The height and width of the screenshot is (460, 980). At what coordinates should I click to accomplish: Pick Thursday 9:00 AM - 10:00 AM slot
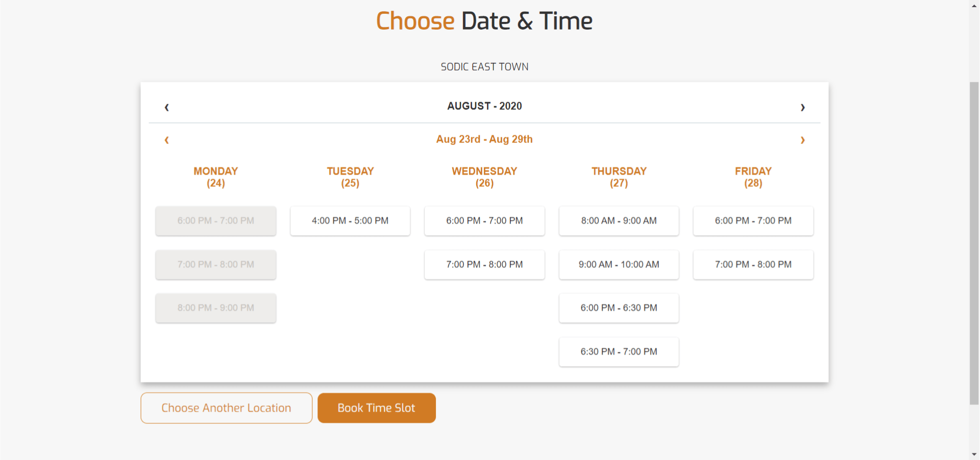(x=619, y=264)
